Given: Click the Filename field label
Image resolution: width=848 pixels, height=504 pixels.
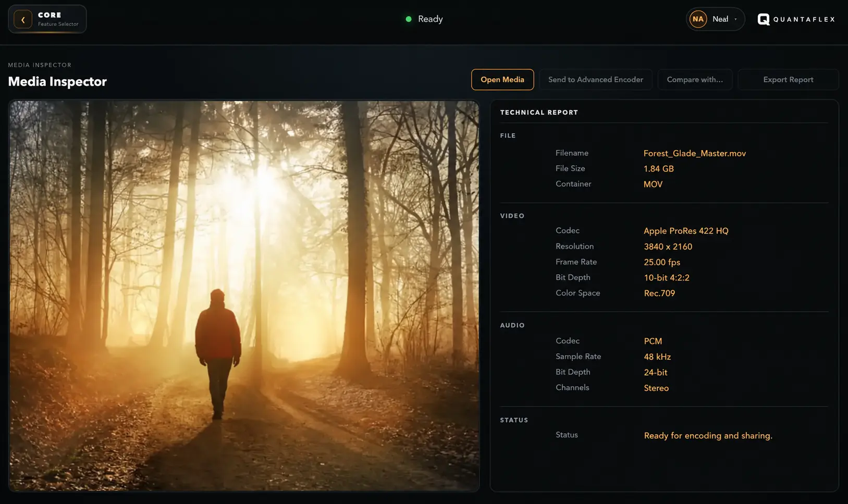Looking at the screenshot, I should (x=572, y=153).
